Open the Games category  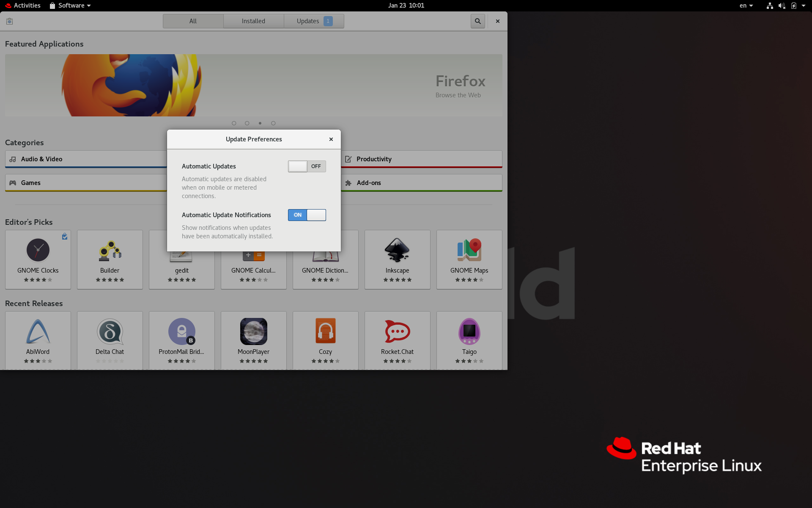point(86,183)
